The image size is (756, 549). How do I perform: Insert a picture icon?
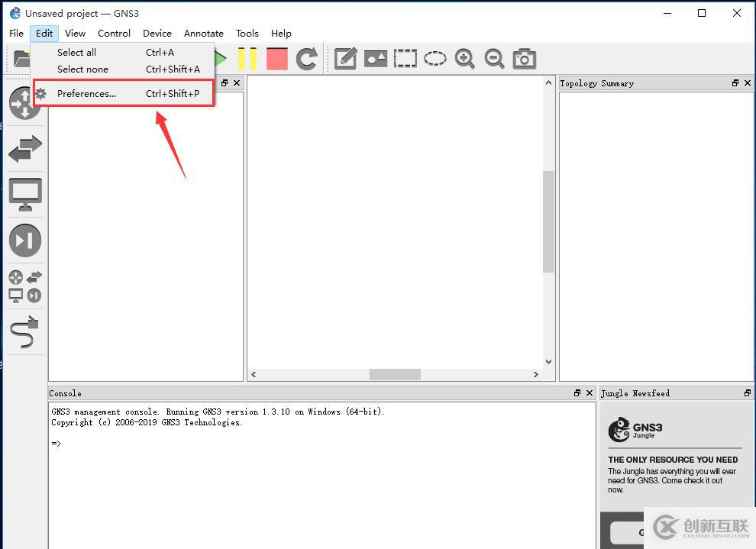376,59
